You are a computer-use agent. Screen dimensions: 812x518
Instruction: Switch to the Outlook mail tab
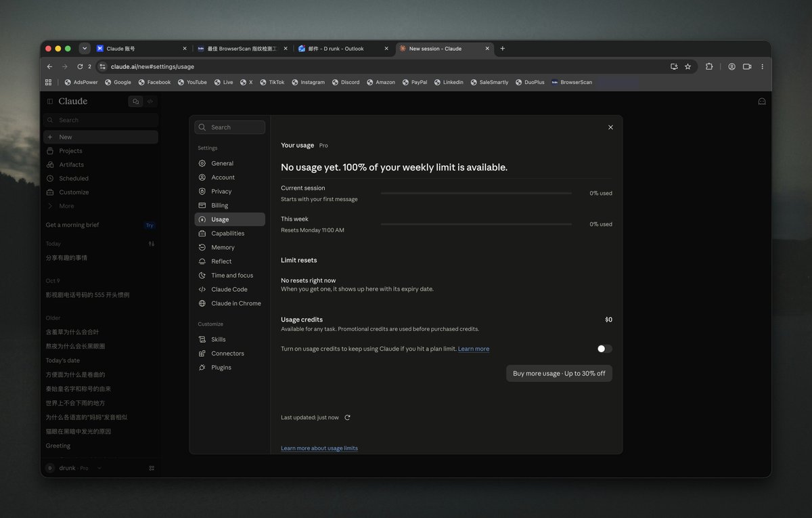tap(343, 49)
